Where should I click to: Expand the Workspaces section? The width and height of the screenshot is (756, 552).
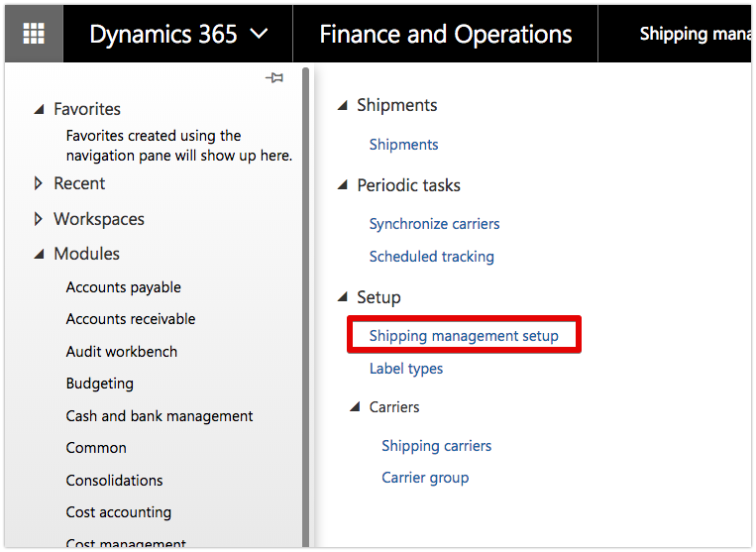39,219
